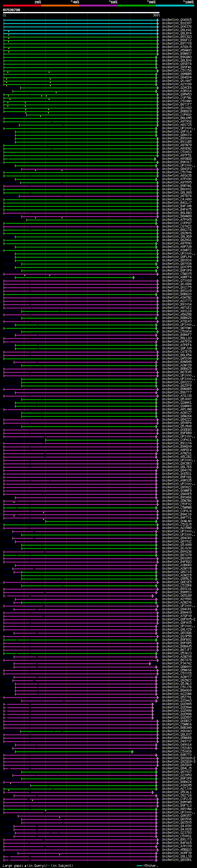Click label UniRef100_B9T7Y8
197x868 pixels.
click(176, 43)
